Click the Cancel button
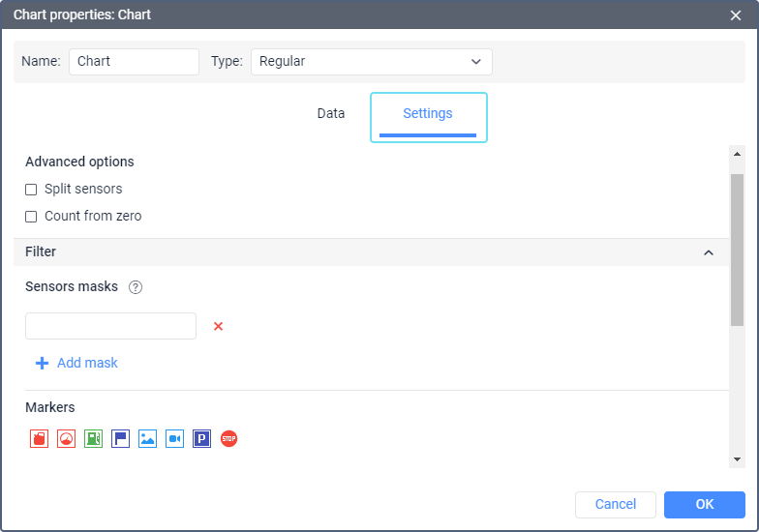The width and height of the screenshot is (759, 532). (616, 504)
